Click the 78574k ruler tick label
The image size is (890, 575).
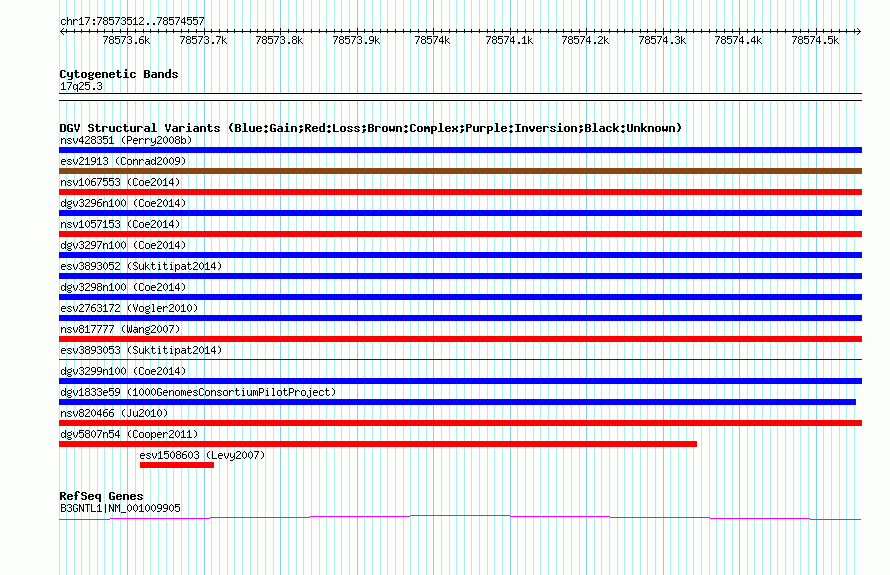point(432,40)
